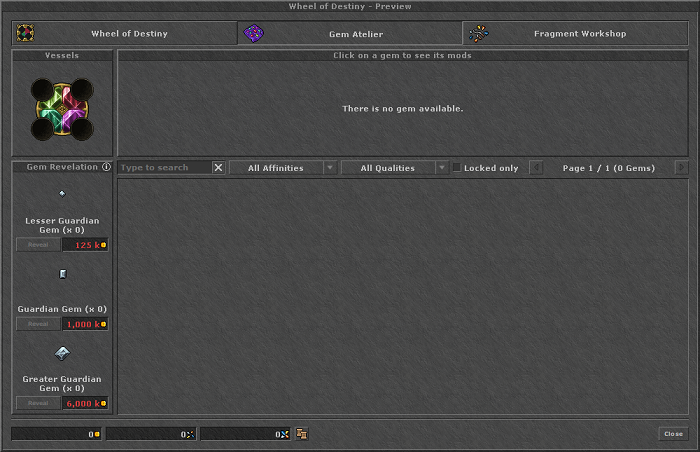Click the Greater Guardian Gem icon
Image resolution: width=700 pixels, height=452 pixels.
62,352
